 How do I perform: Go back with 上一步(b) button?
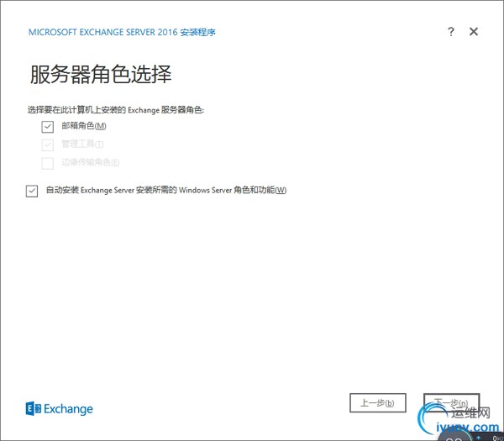[378, 402]
